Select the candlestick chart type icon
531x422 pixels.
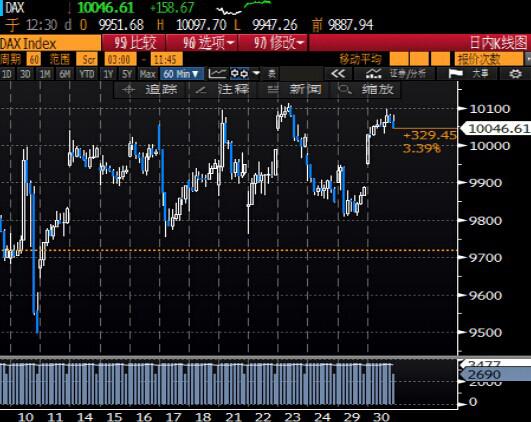point(239,73)
